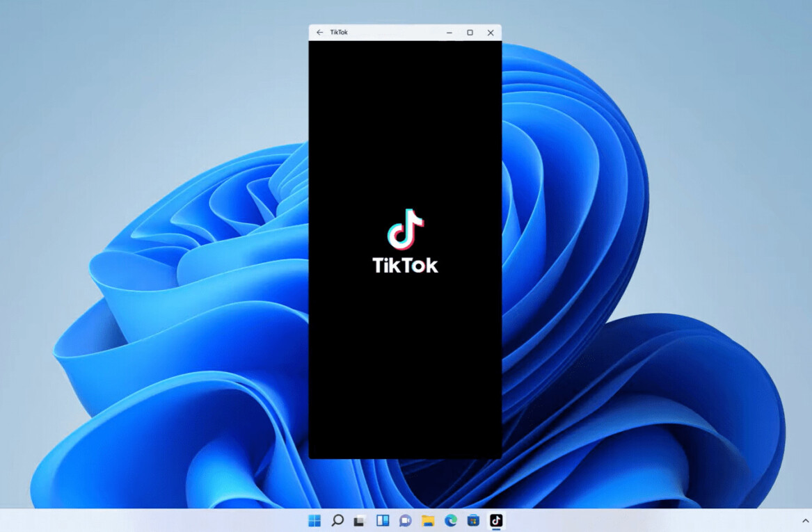
Task: Expand the system tray hidden icons chevron
Action: pos(806,520)
